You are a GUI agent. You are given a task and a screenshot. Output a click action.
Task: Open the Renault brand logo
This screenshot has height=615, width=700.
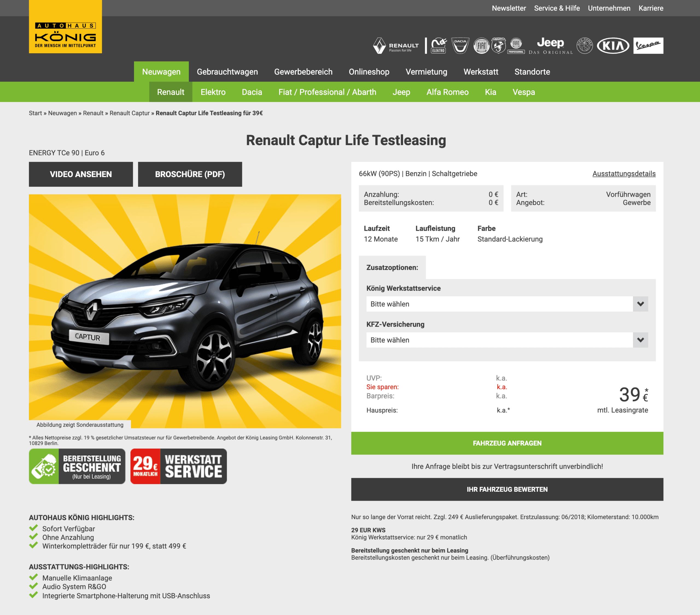[396, 46]
